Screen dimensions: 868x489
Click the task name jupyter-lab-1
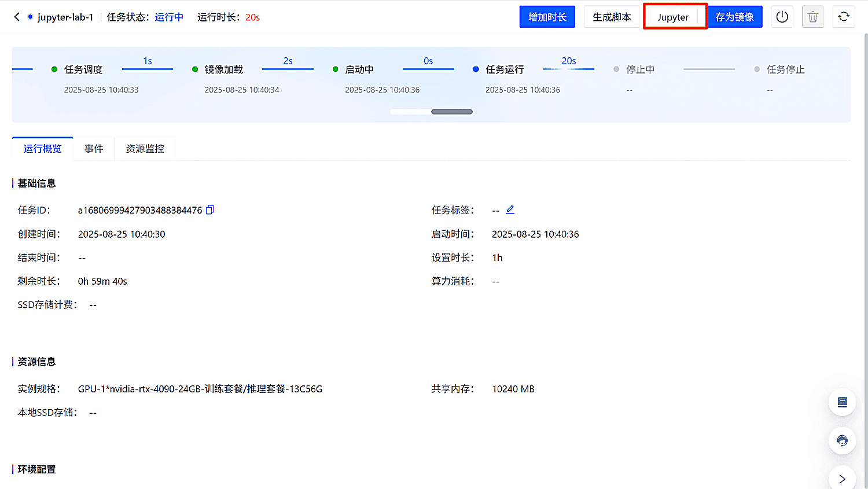(65, 17)
